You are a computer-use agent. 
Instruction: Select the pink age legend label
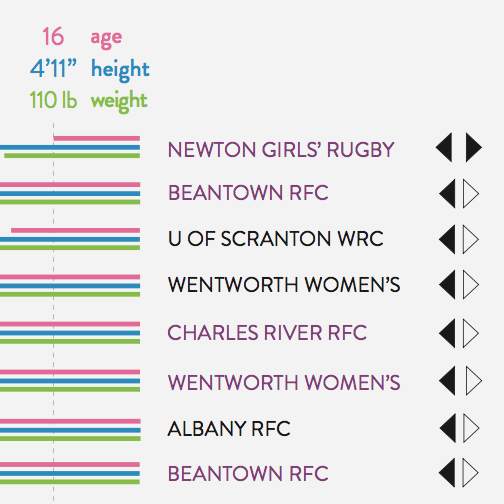pyautogui.click(x=106, y=38)
